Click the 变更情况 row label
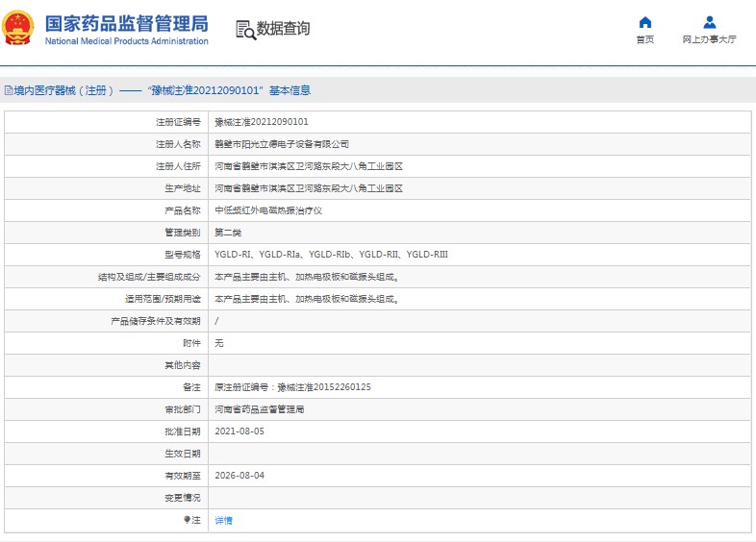Viewport: 756px width, 542px height. point(182,498)
